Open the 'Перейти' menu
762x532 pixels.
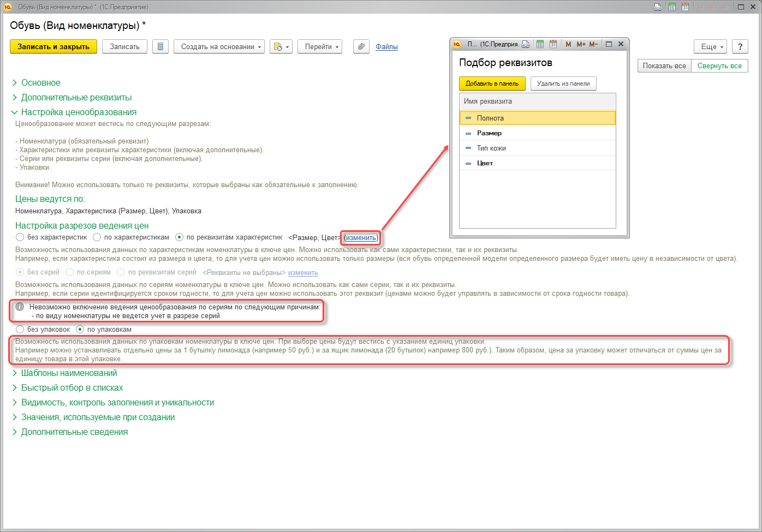pyautogui.click(x=320, y=47)
